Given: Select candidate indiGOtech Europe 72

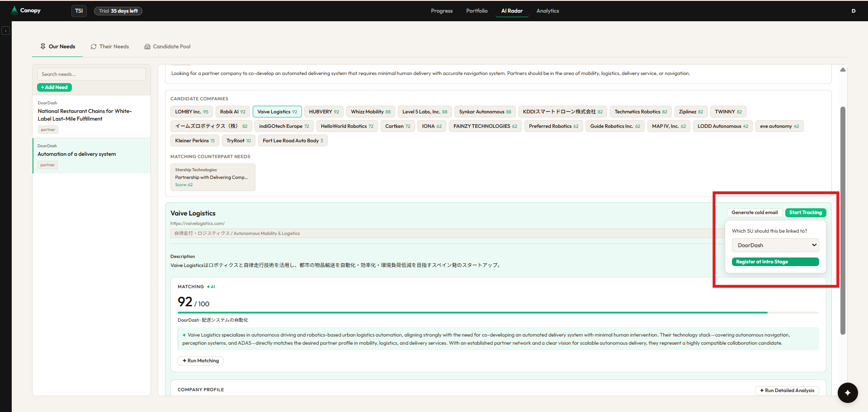Looking at the screenshot, I should (284, 126).
